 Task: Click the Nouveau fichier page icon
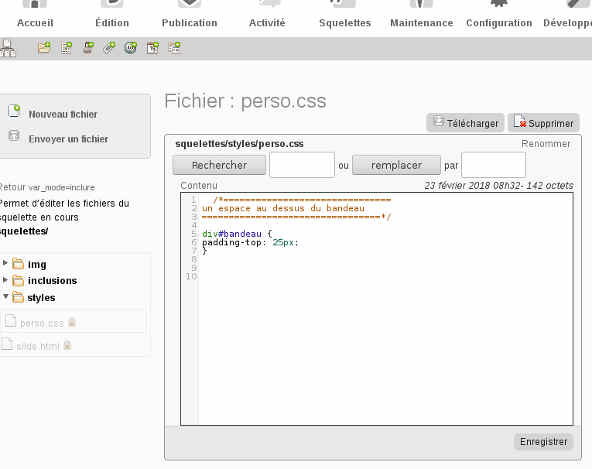tap(14, 111)
